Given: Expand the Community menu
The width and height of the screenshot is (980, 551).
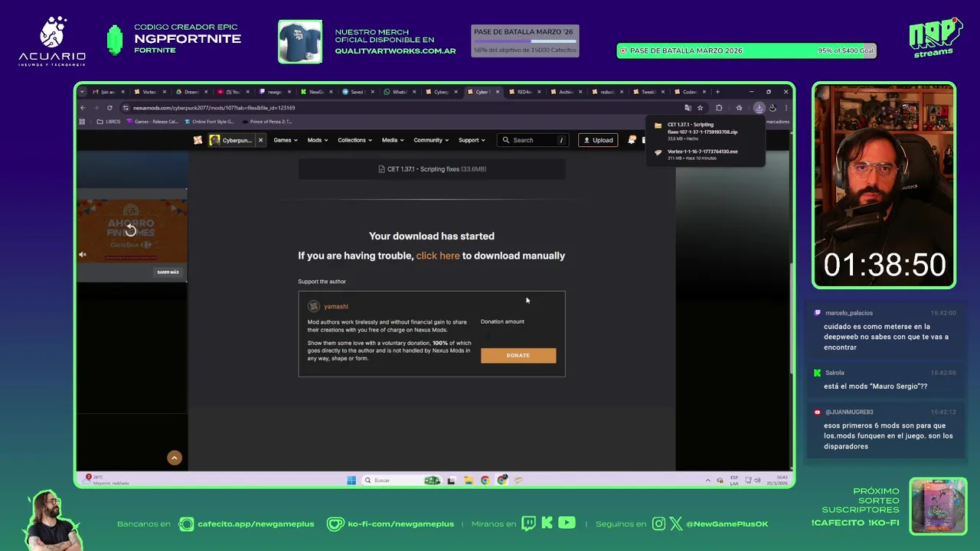Looking at the screenshot, I should [x=431, y=140].
